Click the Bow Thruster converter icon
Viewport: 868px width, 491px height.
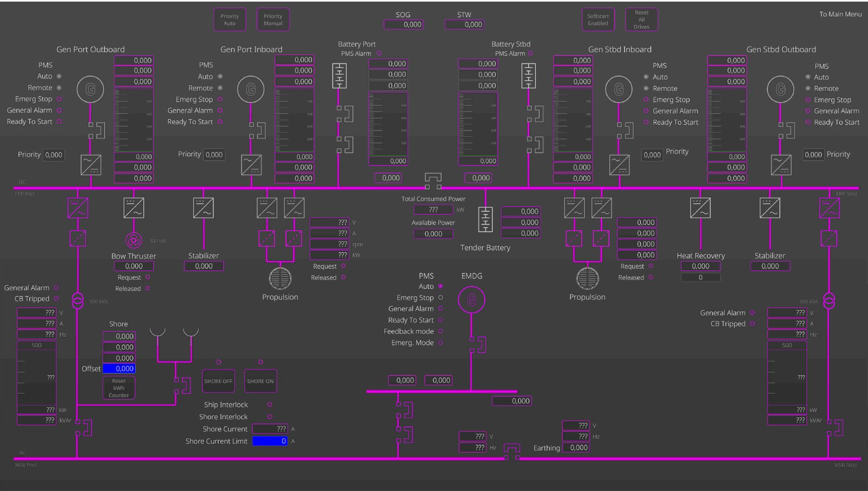(x=133, y=208)
